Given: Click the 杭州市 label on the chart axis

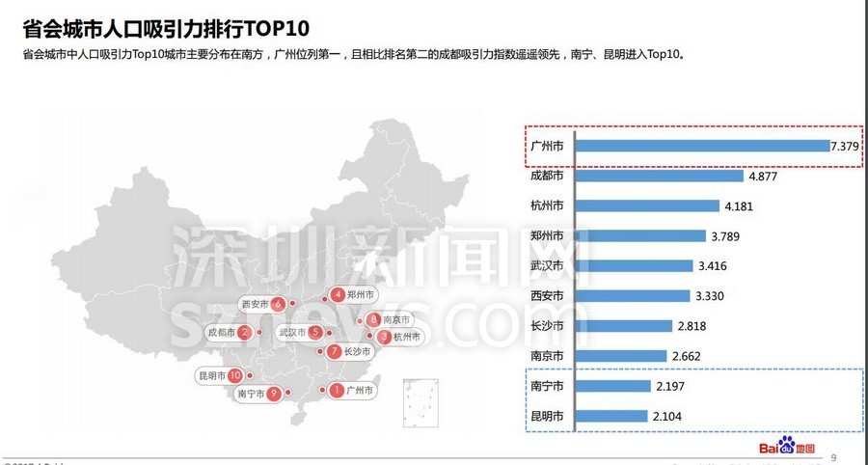Looking at the screenshot, I should pos(547,205).
